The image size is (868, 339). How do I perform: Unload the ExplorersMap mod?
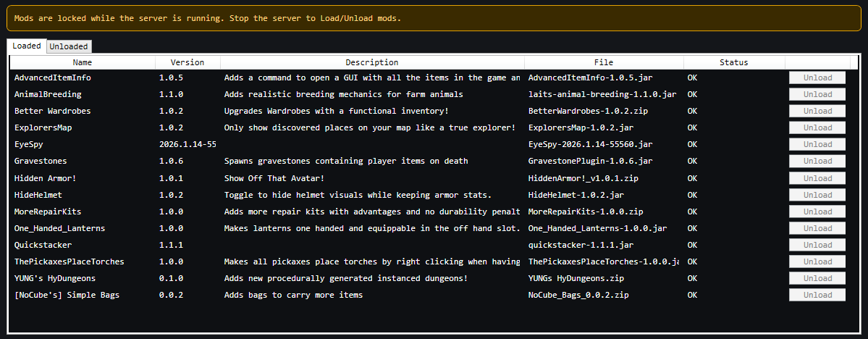(x=817, y=128)
